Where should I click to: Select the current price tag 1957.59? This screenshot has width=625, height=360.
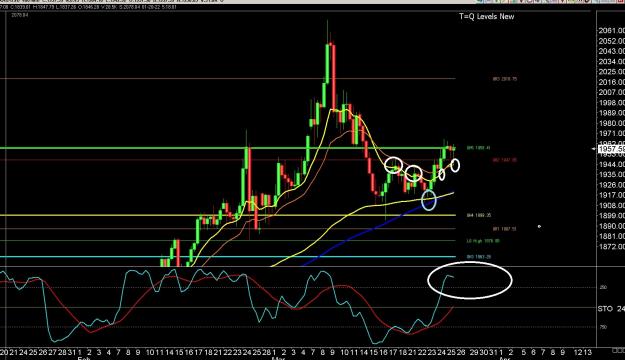coord(612,149)
